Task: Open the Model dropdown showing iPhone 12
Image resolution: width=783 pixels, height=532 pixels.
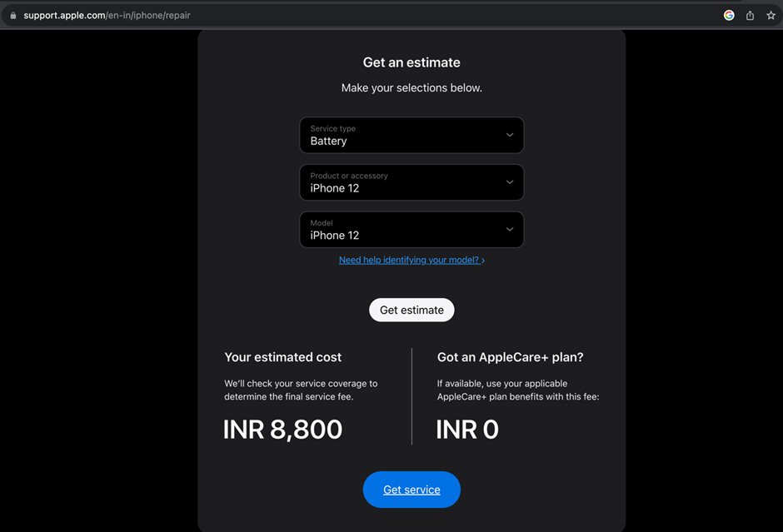Action: (x=411, y=230)
